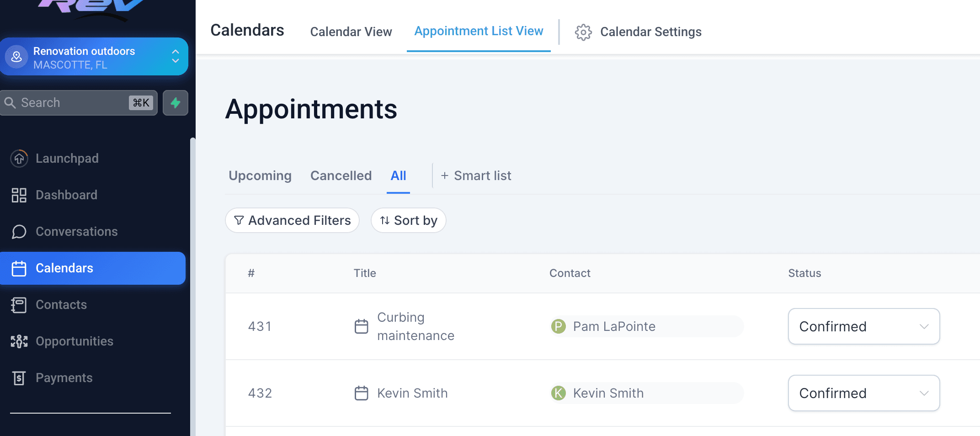Click Pam LaPointe's avatar initial
The image size is (980, 436).
tap(558, 326)
